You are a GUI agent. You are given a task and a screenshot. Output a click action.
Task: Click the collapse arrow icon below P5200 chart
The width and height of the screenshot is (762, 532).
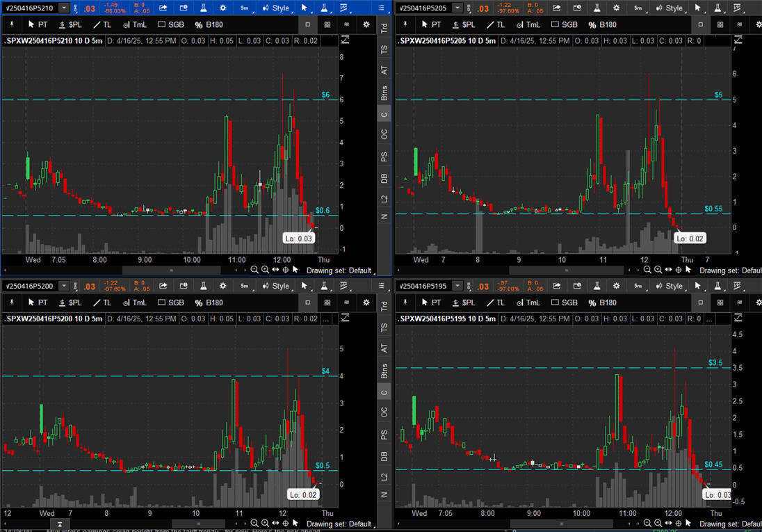[x=59, y=524]
